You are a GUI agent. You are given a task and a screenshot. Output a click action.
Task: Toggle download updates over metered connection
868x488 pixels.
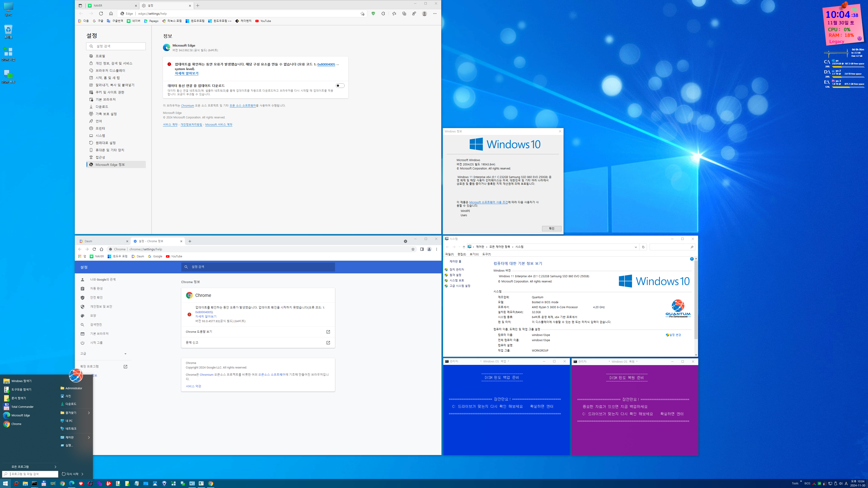click(340, 86)
